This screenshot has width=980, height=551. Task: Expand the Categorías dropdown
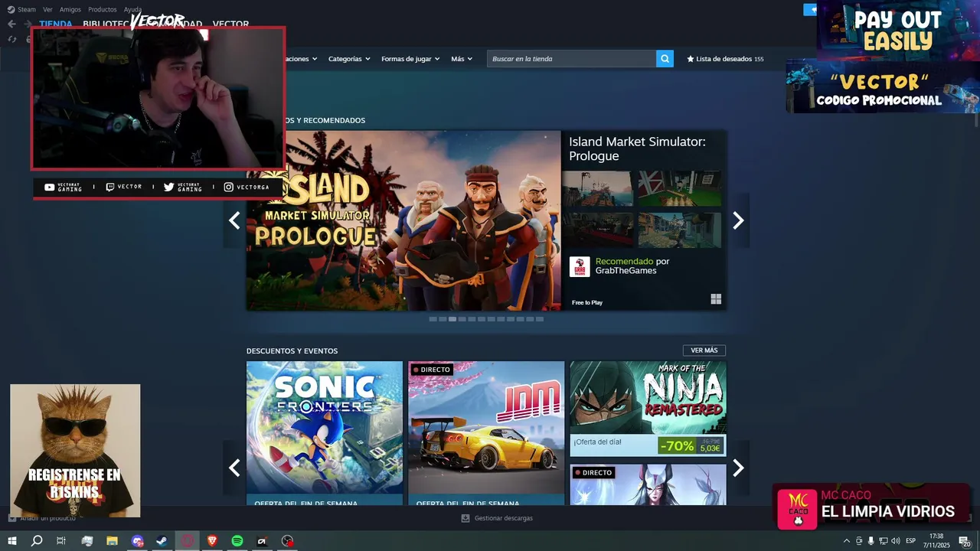coord(349,59)
